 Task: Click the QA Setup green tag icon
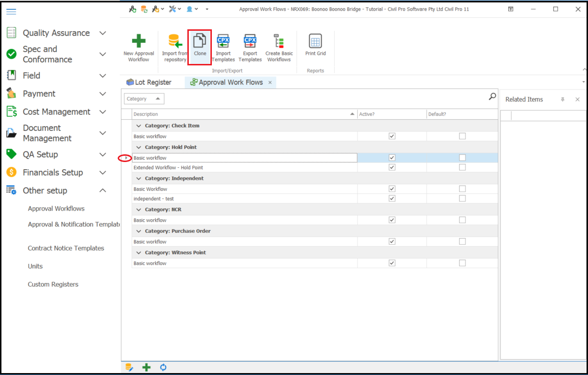click(x=12, y=154)
